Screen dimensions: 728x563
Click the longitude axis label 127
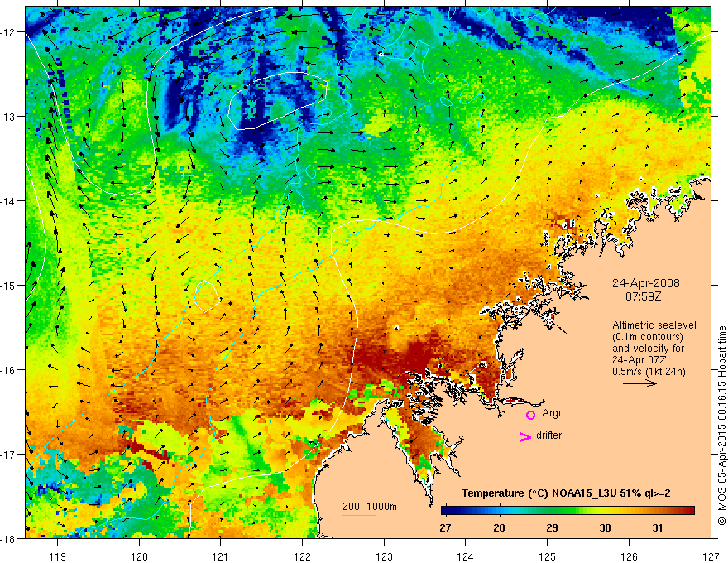[x=711, y=557]
